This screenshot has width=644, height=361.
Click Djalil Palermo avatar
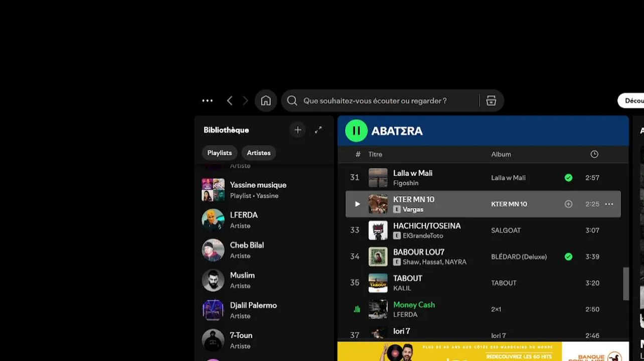click(x=213, y=310)
